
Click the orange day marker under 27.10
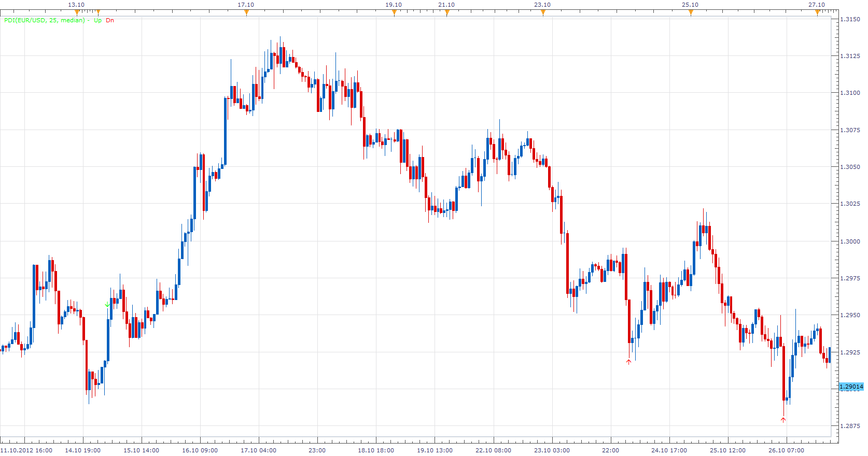[x=817, y=12]
